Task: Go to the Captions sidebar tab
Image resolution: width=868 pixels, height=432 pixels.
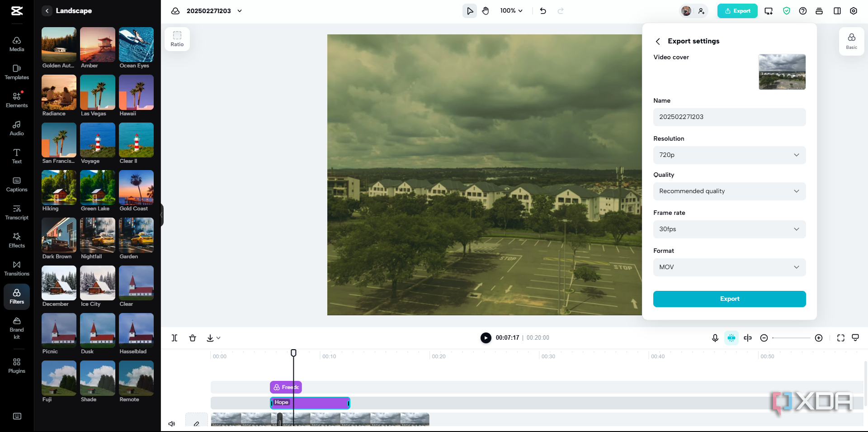Action: pyautogui.click(x=17, y=185)
